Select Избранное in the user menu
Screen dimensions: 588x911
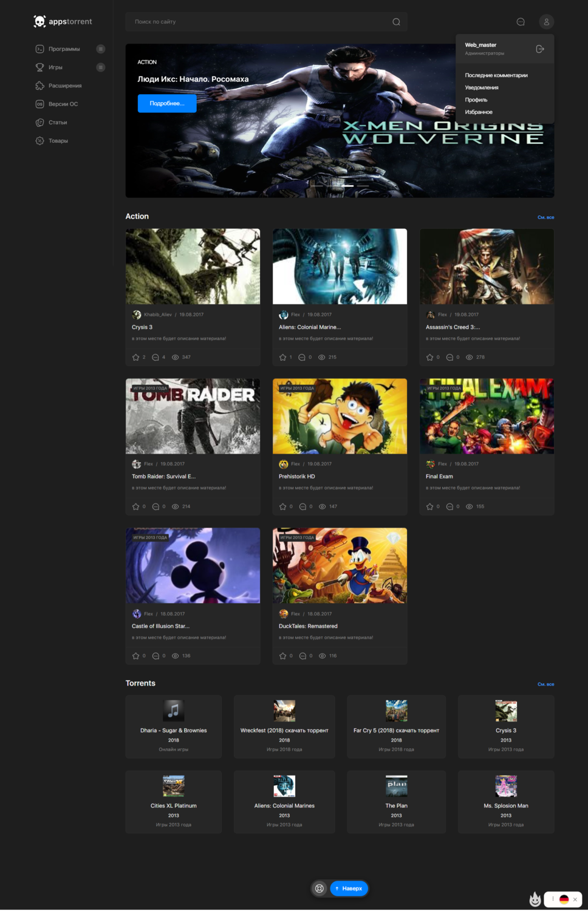479,112
